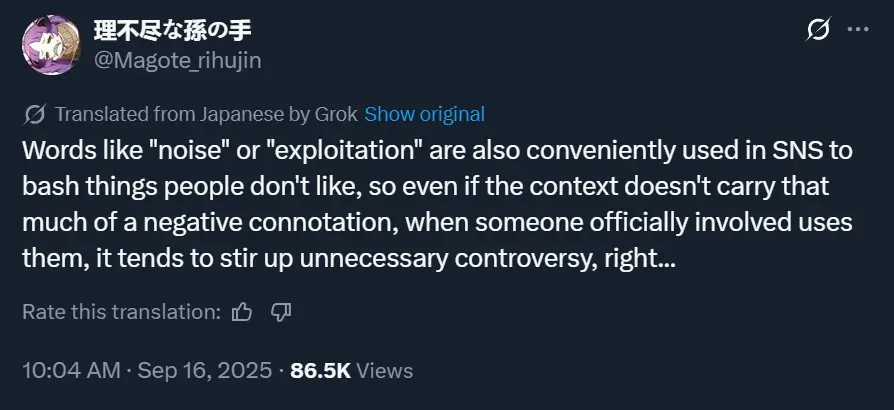Click the "Rate this translation:" label
Screen dimensions: 894x410
click(121, 312)
